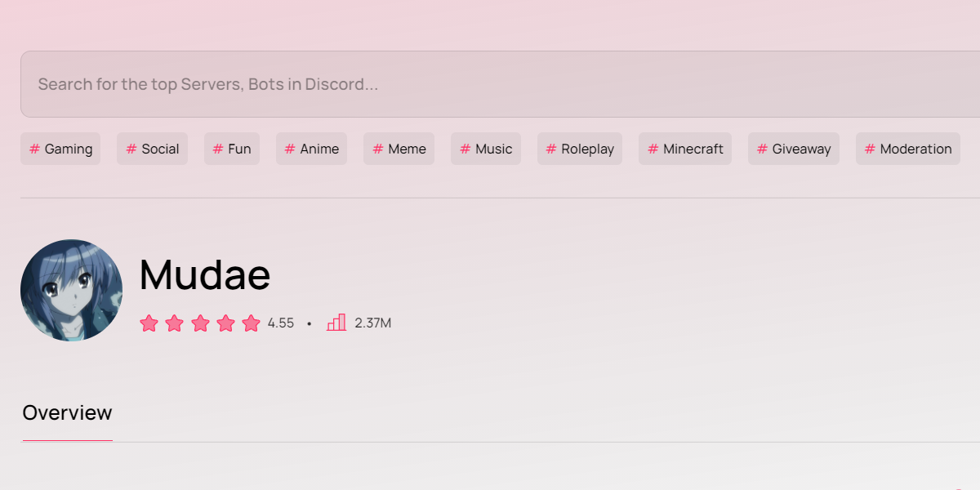This screenshot has width=980, height=490.
Task: Enable the Minecraft category filter
Action: coord(684,149)
